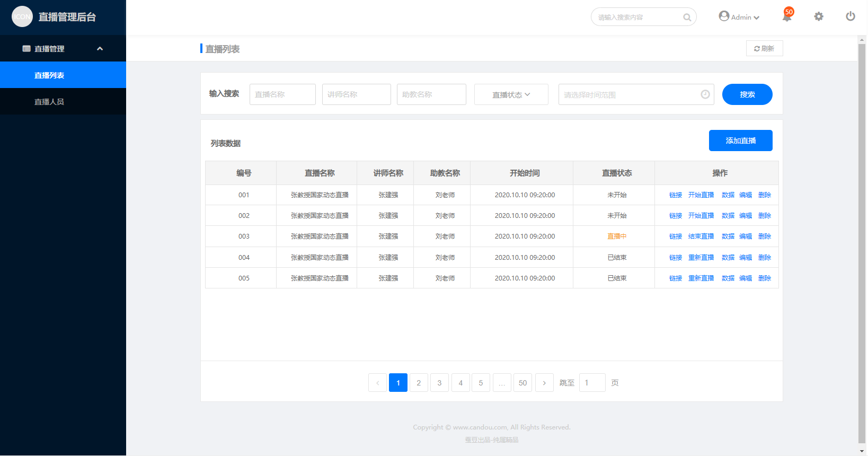Focus the 助教名称 search field

coord(431,94)
